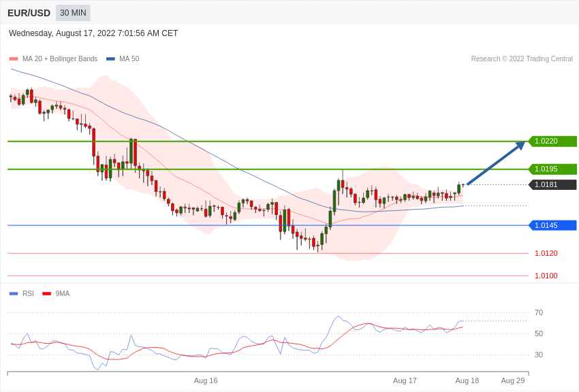Click the Wednesday, August 17, 2022 timestamp

click(93, 33)
